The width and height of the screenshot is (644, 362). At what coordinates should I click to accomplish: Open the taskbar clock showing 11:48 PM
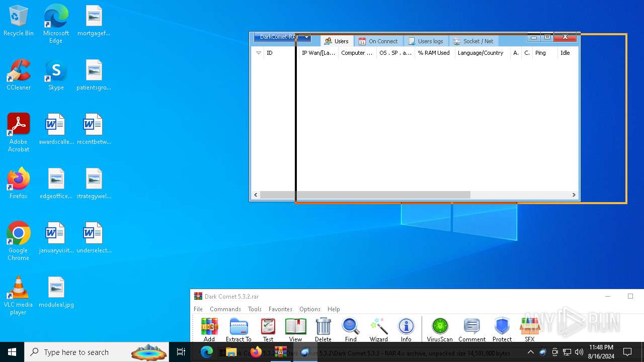point(601,352)
